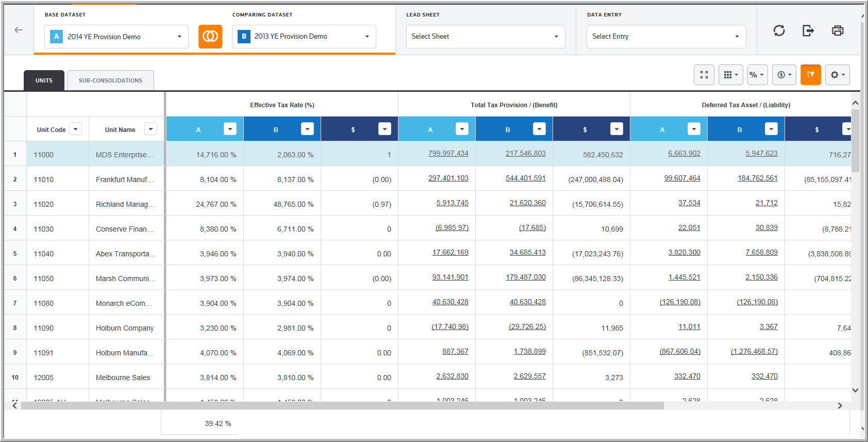Open the Unit Code column filter
The image size is (868, 442).
(x=76, y=129)
